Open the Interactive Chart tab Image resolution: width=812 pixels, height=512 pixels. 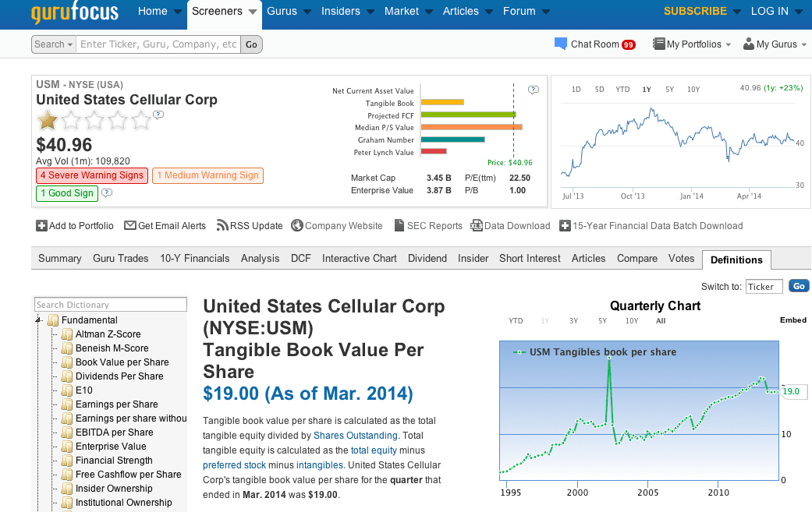click(360, 258)
